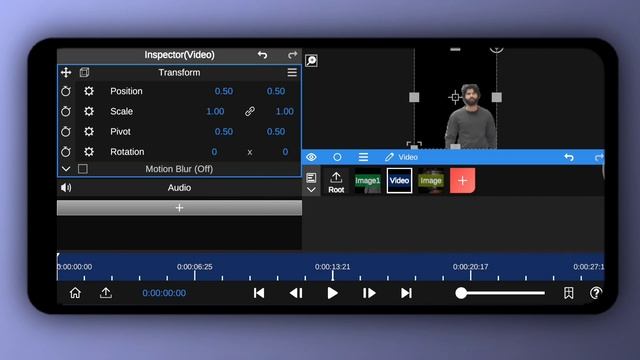
Task: Edit the Rotation turns value
Action: 214,152
